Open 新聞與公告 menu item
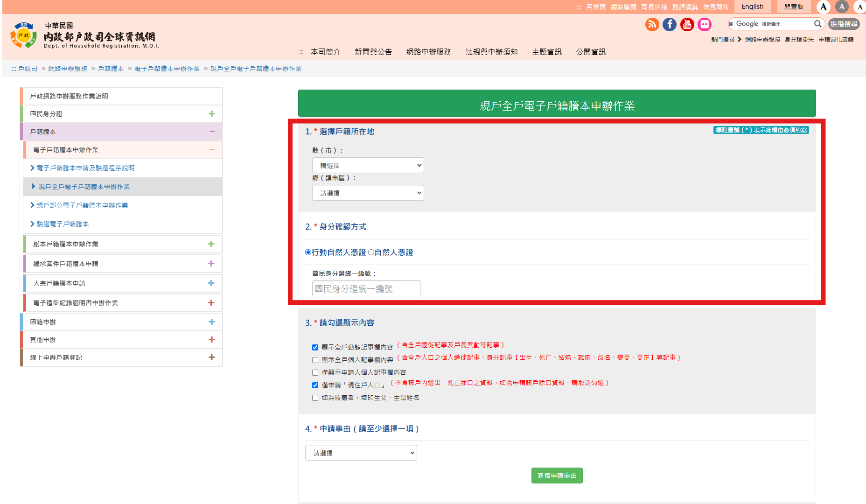Image resolution: width=866 pixels, height=504 pixels. [x=373, y=52]
